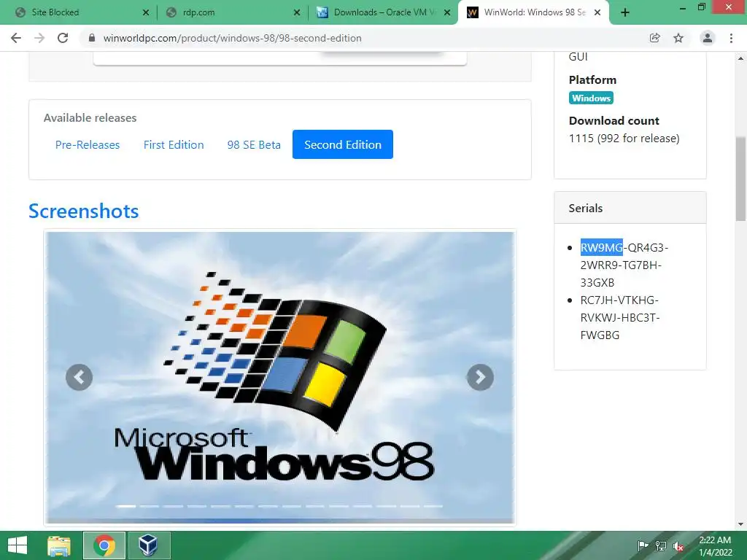Viewport: 747px width, 560px height.
Task: Click the page vertical scrollbar thumb
Action: tap(741, 179)
